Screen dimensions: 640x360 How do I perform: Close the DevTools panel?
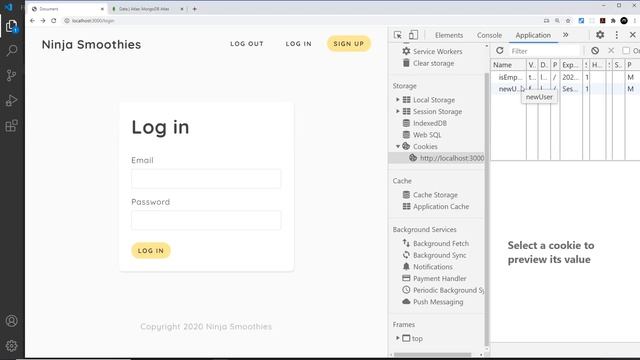pyautogui.click(x=633, y=35)
